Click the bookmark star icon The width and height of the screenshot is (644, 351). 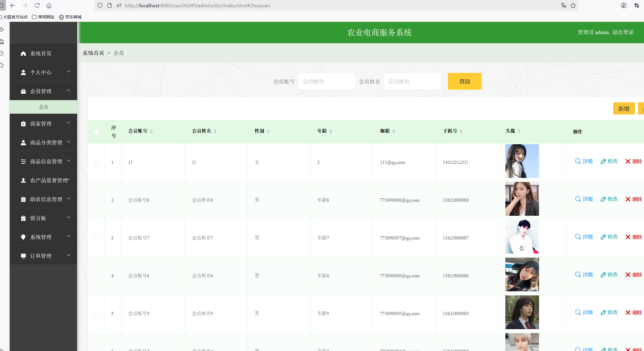point(573,5)
